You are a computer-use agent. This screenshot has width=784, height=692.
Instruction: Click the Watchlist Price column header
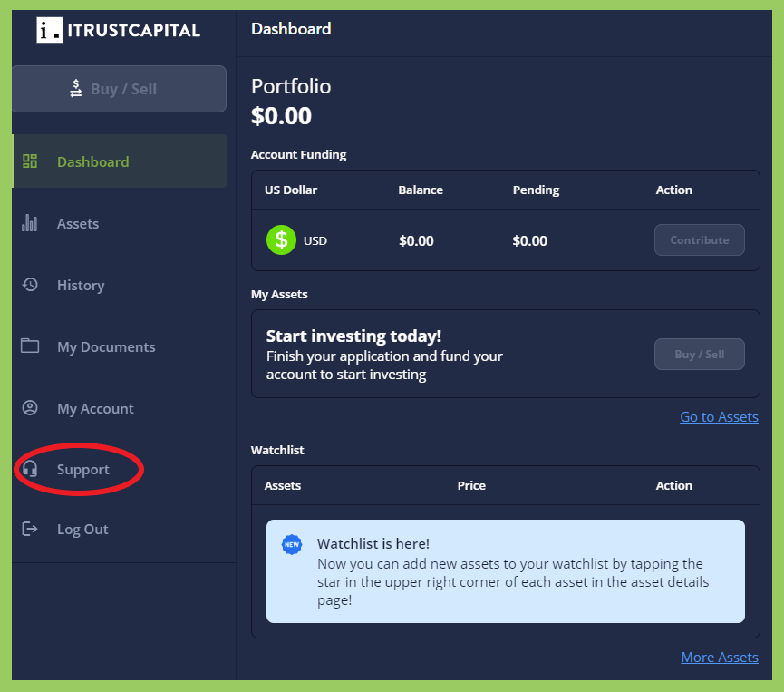(x=471, y=486)
